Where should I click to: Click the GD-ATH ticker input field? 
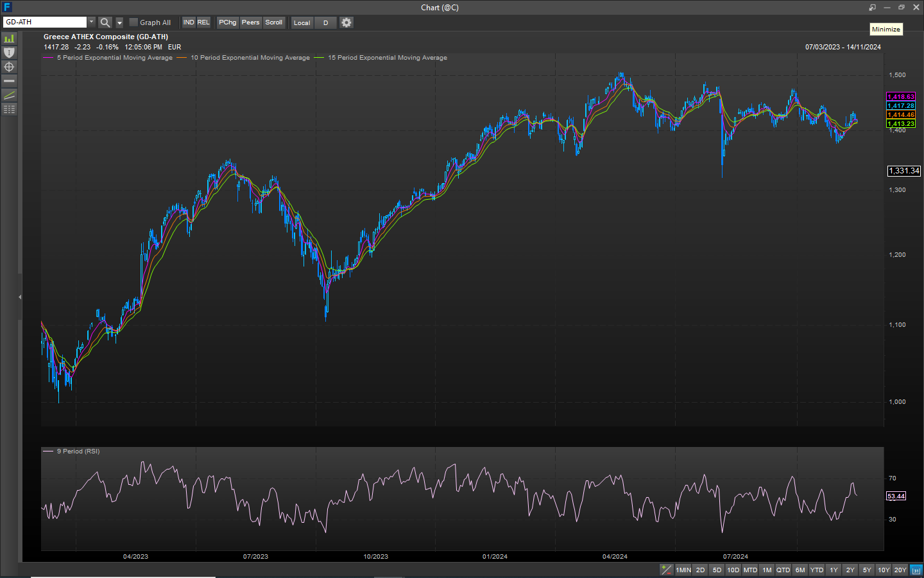45,22
